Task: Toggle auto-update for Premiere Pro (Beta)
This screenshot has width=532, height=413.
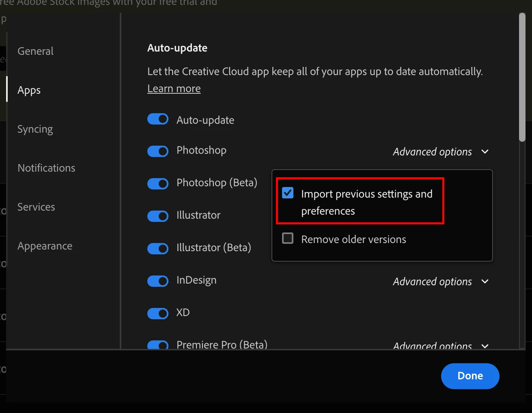Action: click(158, 345)
